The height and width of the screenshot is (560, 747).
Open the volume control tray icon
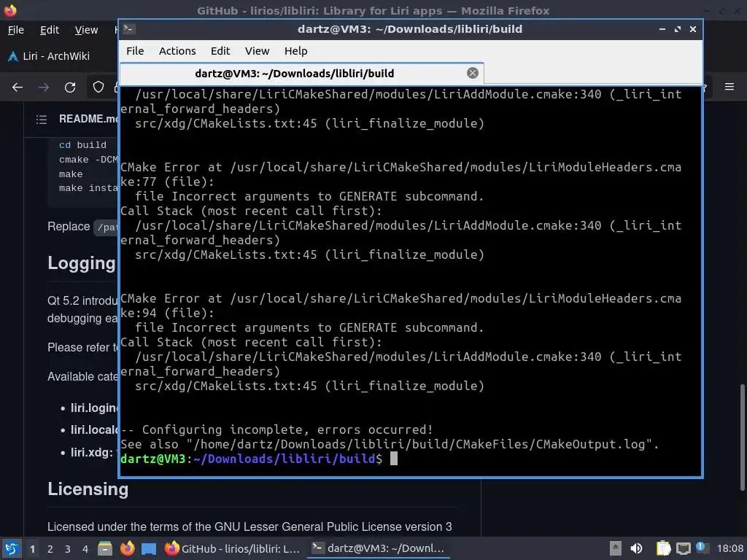(636, 548)
